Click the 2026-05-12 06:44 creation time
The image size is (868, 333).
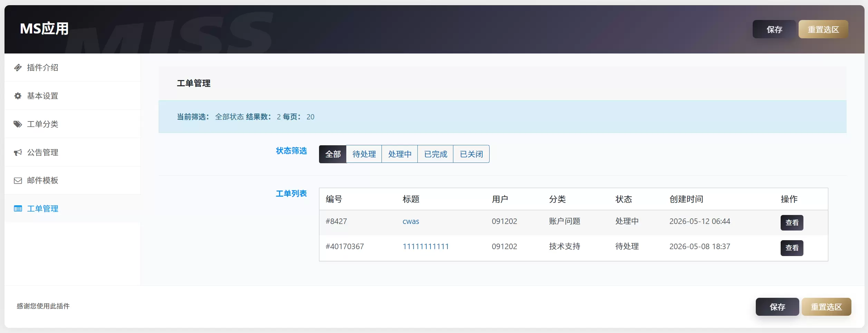700,222
